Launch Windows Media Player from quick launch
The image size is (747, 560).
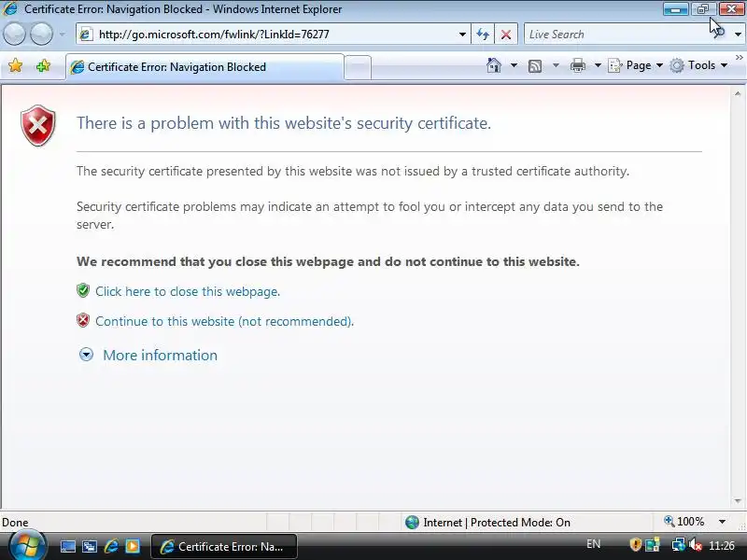click(x=133, y=547)
